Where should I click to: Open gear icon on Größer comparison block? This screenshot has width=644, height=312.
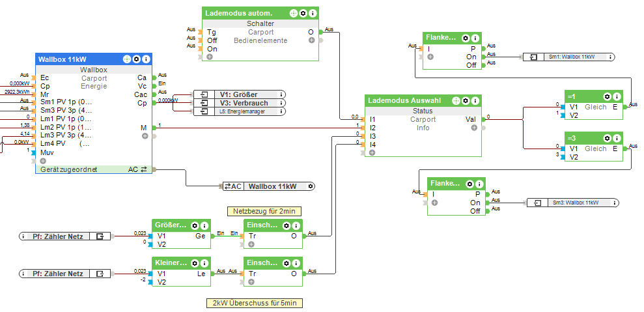(x=195, y=225)
